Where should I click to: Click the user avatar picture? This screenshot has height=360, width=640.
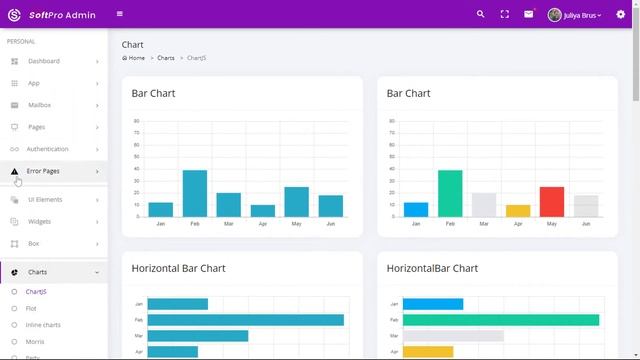point(554,15)
